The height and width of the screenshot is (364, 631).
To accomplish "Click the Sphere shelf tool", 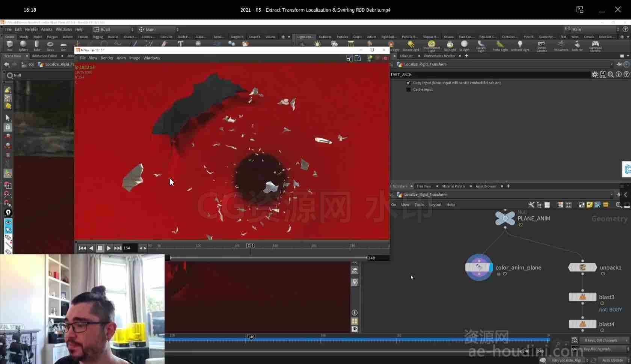I will click(x=23, y=46).
